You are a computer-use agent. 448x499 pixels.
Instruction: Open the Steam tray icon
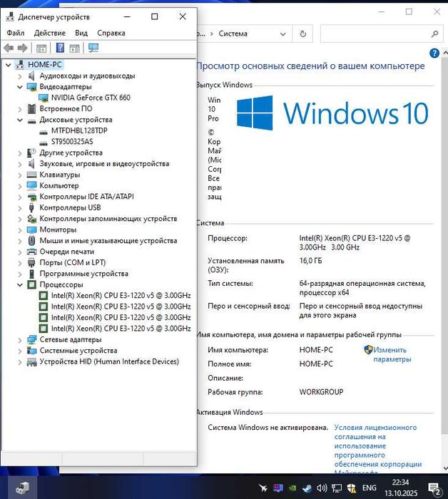pos(307,488)
